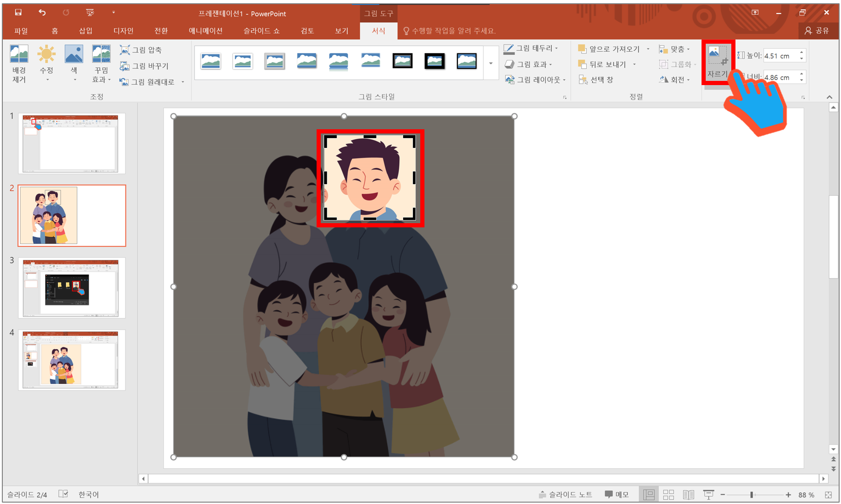Open 메모 (Comments) from the status bar

click(x=617, y=494)
